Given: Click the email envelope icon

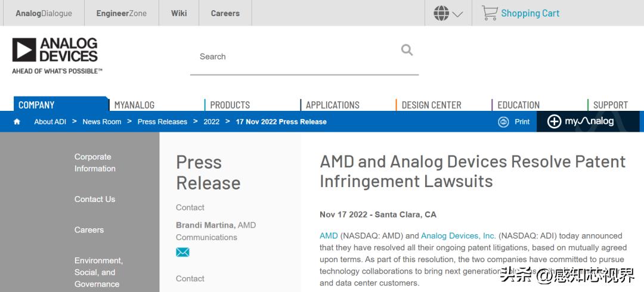Looking at the screenshot, I should (182, 252).
